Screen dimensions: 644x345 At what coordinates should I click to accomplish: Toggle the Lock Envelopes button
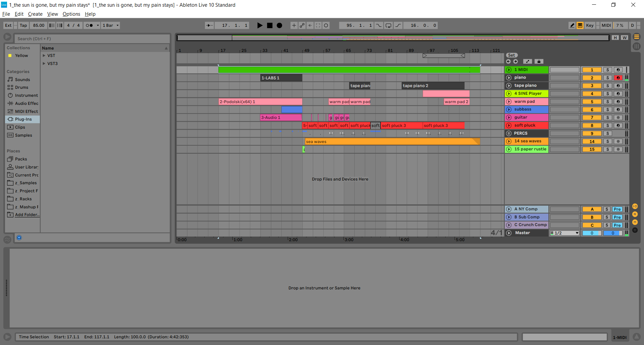[539, 62]
